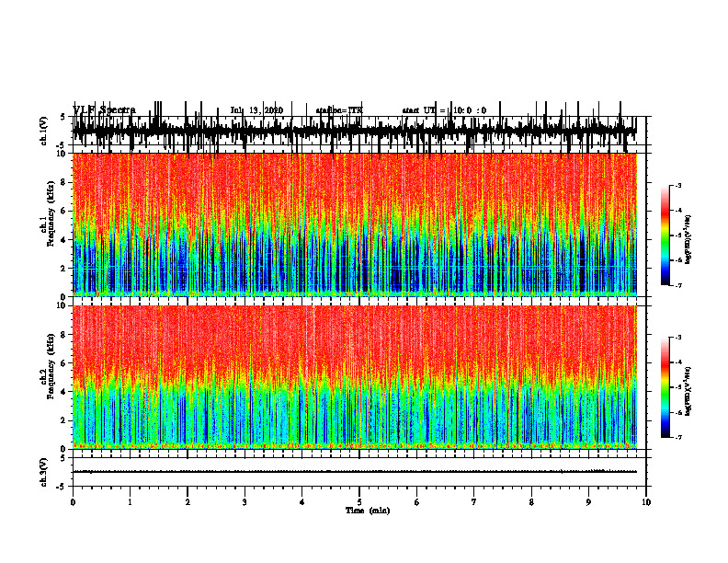Click the time axis tick label "10"
Viewport: 728px width, 563px height.
(646, 502)
